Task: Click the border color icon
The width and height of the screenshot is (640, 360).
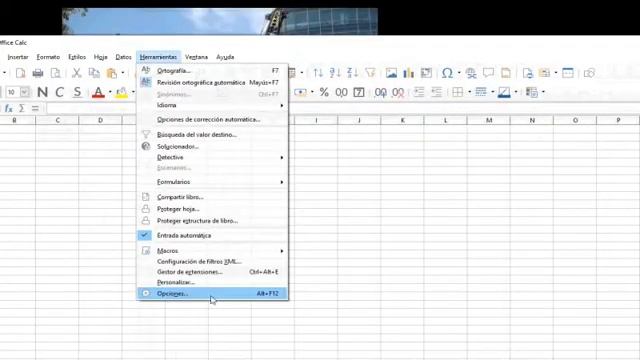Action: point(504,92)
